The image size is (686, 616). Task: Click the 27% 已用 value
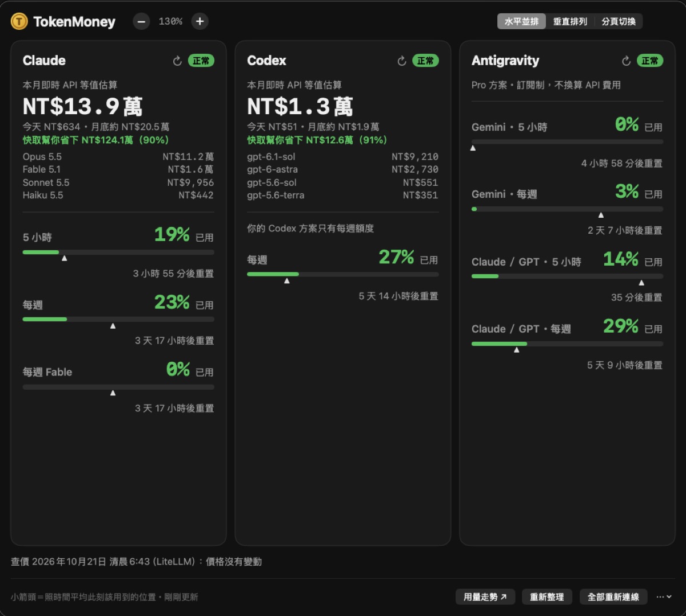pos(408,257)
